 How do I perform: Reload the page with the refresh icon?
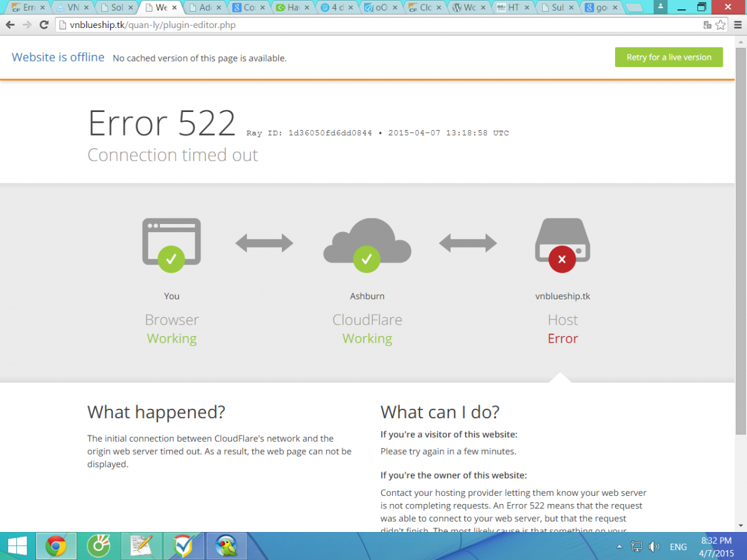[x=44, y=25]
